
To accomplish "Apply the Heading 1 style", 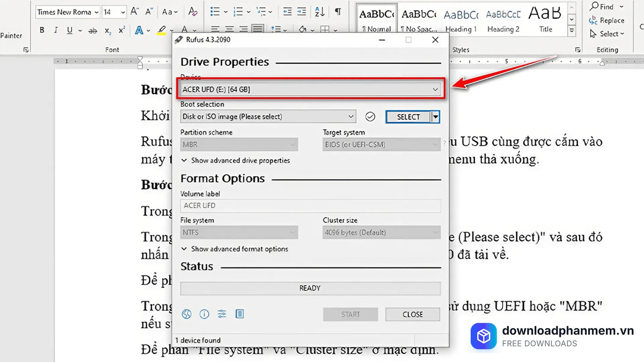I will click(461, 19).
